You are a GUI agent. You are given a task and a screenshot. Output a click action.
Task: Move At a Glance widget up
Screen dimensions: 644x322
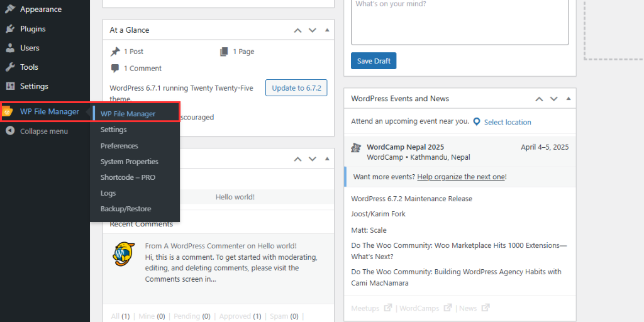297,30
